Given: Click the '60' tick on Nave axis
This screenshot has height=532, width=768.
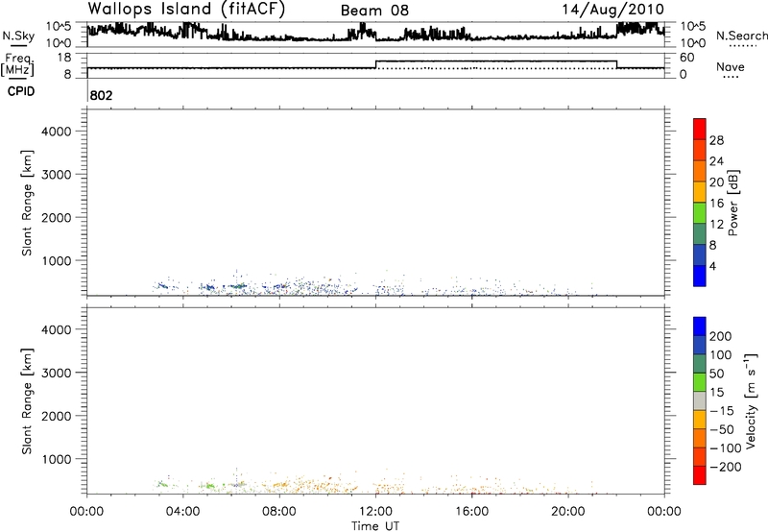Looking at the screenshot, I should [687, 58].
